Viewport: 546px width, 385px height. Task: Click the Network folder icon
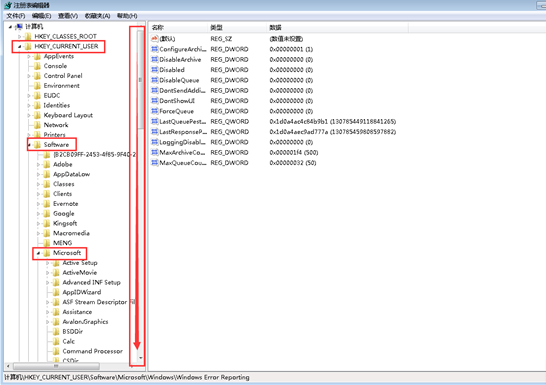click(x=38, y=125)
